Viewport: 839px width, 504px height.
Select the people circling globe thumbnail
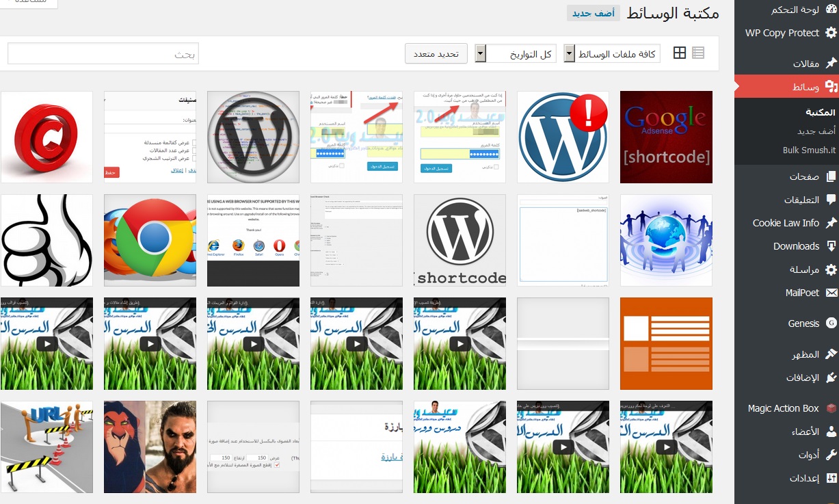click(666, 241)
